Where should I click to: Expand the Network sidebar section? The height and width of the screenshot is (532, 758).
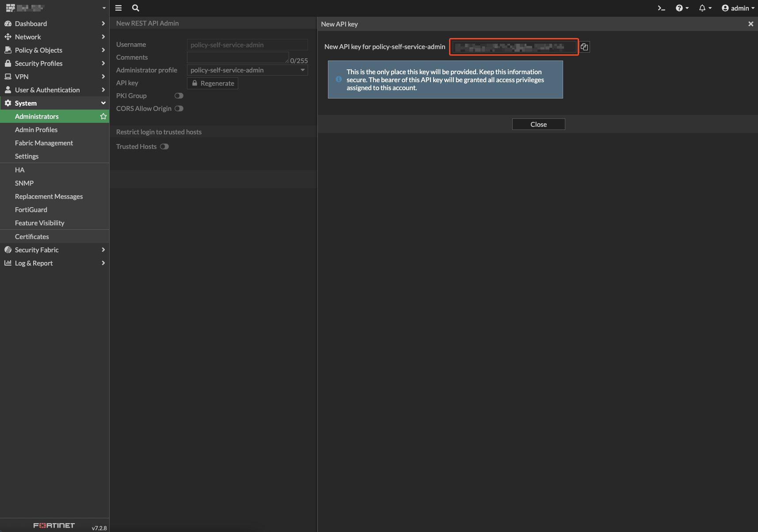click(28, 37)
